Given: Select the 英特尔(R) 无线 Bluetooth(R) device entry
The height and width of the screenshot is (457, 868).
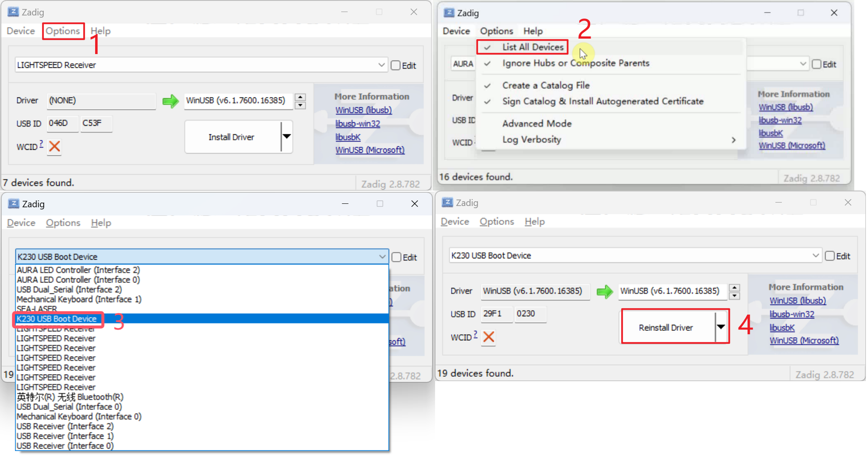Looking at the screenshot, I should [202, 397].
